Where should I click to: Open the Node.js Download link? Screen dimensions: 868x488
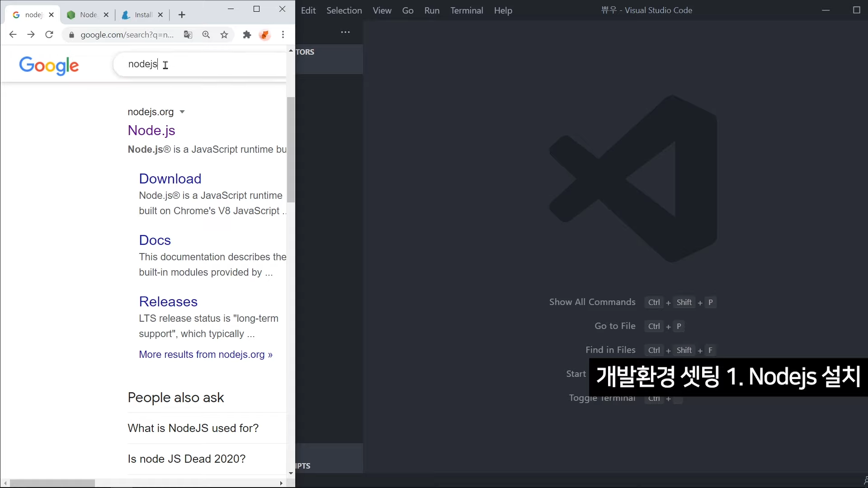point(170,179)
